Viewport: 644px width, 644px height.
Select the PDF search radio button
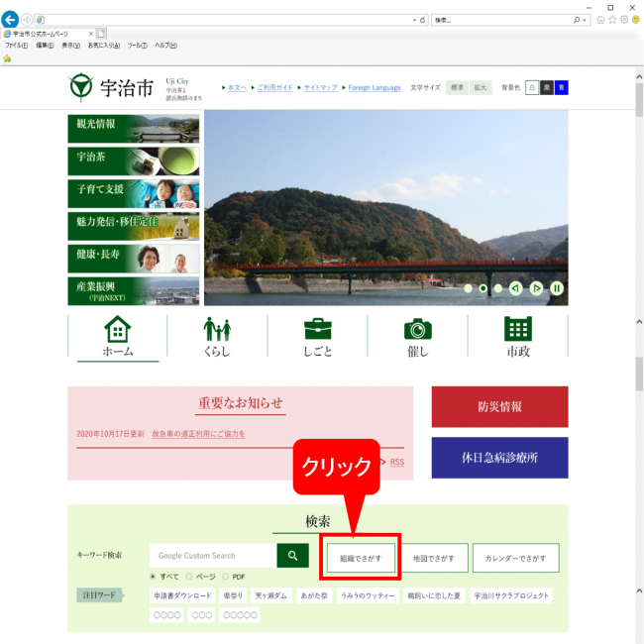[226, 576]
